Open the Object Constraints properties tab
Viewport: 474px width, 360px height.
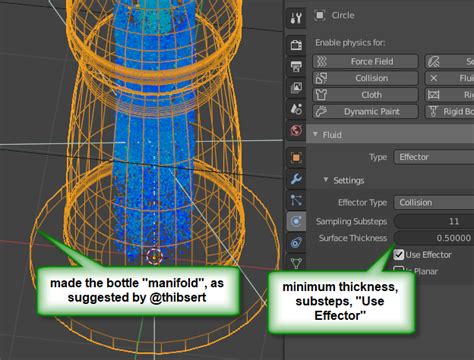tap(296, 242)
